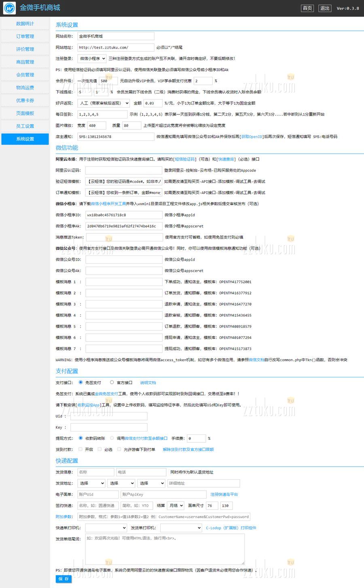Click 注册快递鸟平台 link
The height and width of the screenshot is (588, 364).
tap(224, 494)
